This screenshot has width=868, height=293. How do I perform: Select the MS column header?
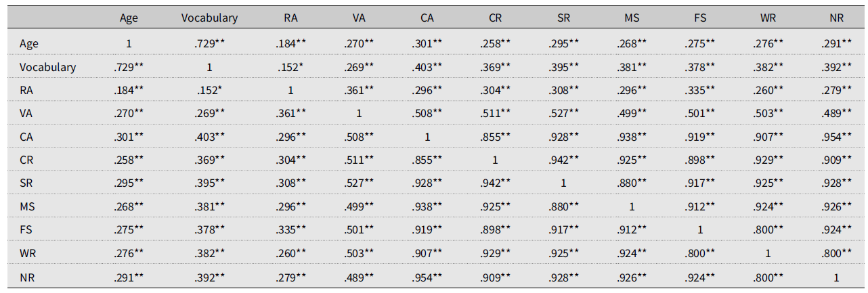click(x=632, y=18)
